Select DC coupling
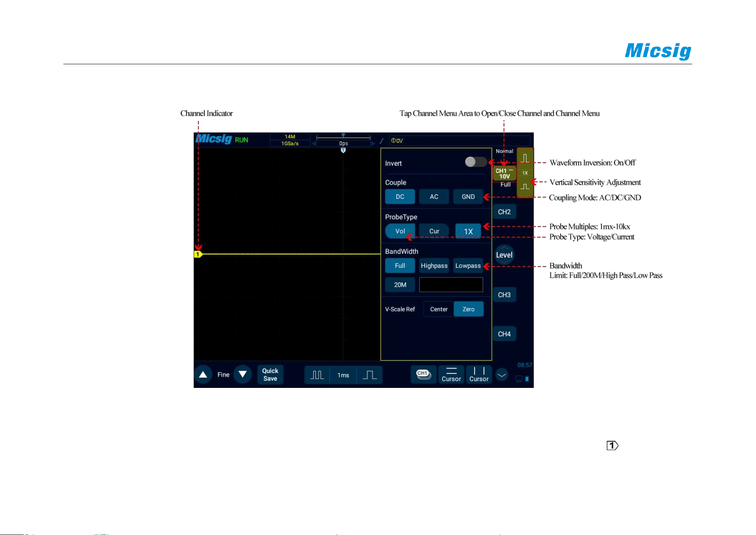Image resolution: width=756 pixels, height=535 pixels. pos(400,197)
